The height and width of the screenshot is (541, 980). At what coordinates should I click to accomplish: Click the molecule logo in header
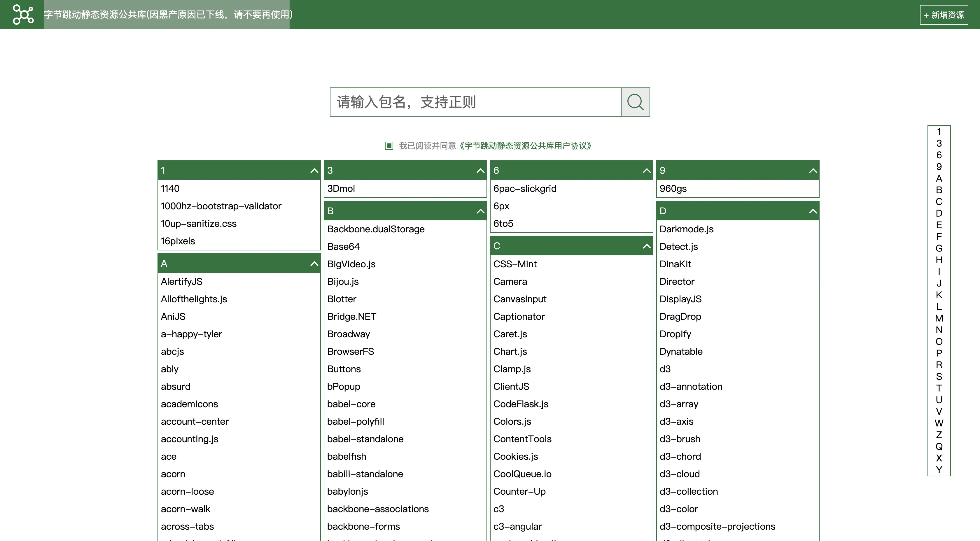click(23, 15)
